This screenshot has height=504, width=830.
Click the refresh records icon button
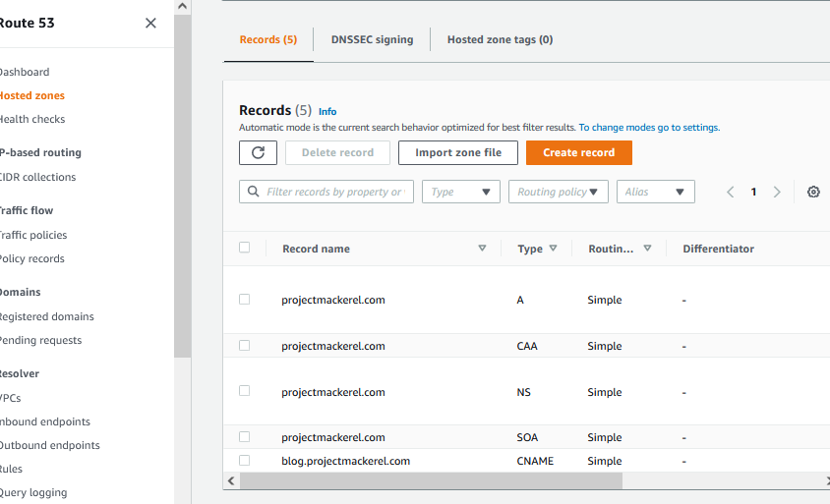(x=258, y=152)
